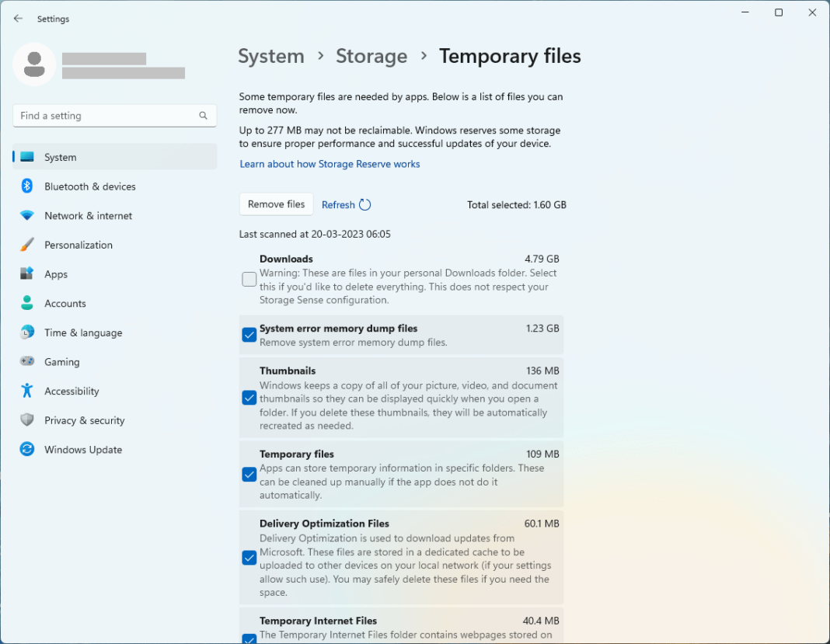The image size is (830, 644).
Task: Uncheck the Temporary files checkbox
Action: click(x=249, y=474)
